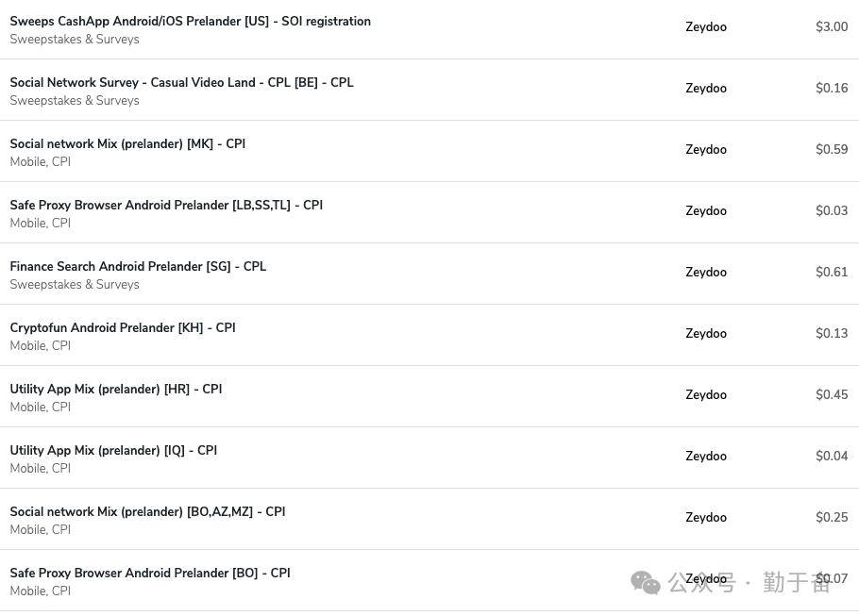Open Finance Search Android Prelander [SG] offer
This screenshot has height=616, width=859.
coord(138,267)
